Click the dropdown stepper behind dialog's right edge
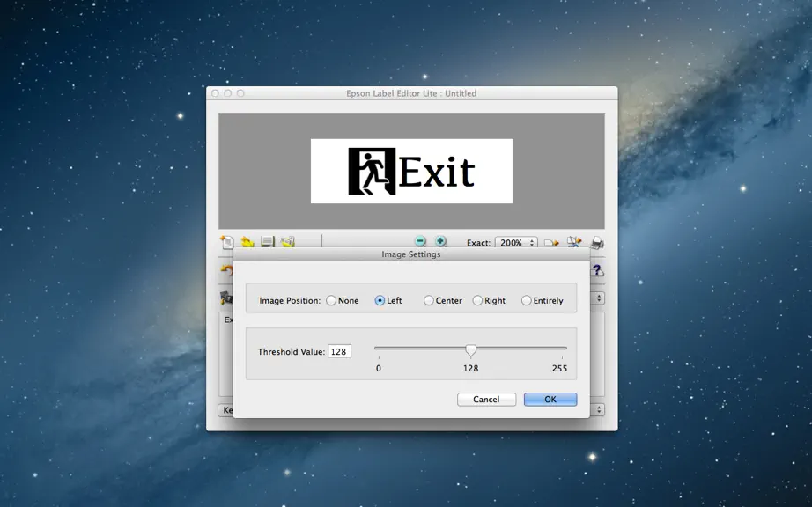812x507 pixels. 599,298
